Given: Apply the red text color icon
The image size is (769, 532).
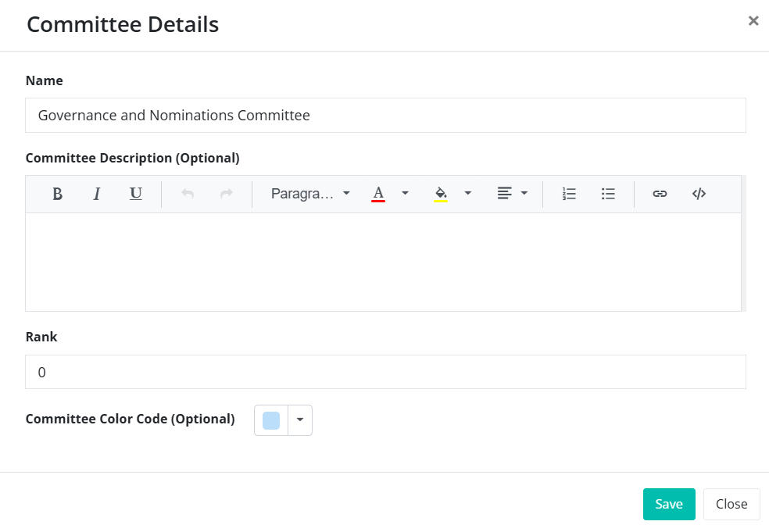Looking at the screenshot, I should point(378,194).
